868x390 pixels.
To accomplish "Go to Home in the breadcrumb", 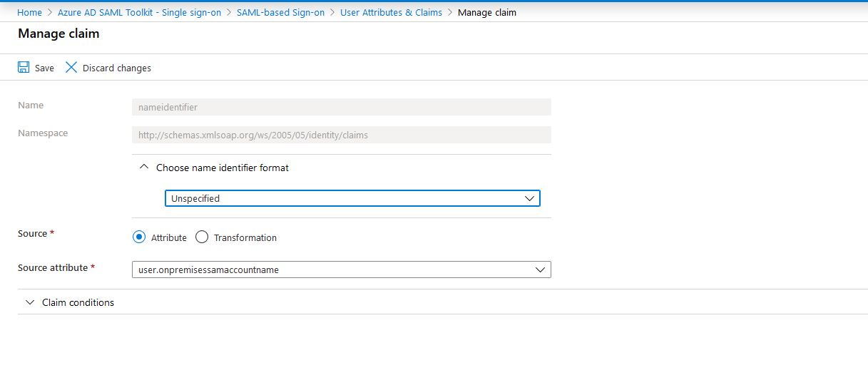I will pos(29,12).
